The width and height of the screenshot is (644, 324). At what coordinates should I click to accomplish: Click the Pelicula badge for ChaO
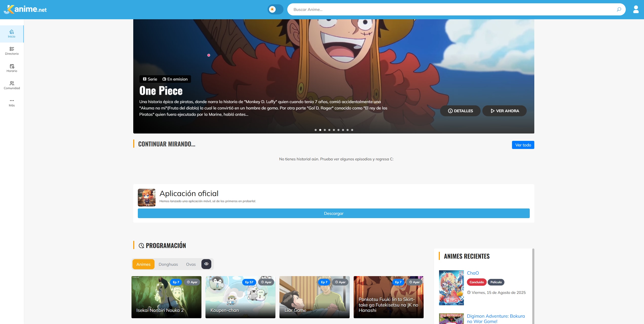[496, 282]
